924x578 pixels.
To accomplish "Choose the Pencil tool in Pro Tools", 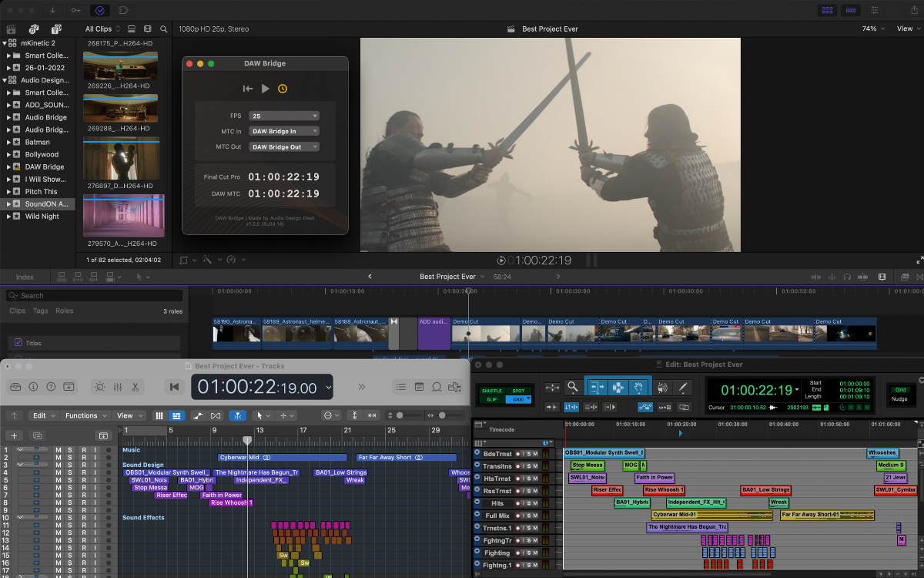I will click(x=682, y=388).
